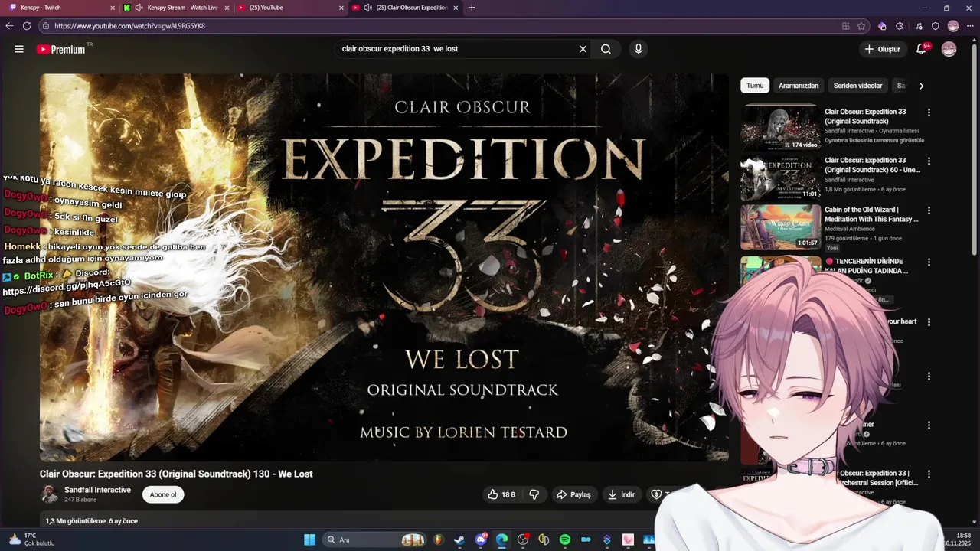Clear the search box with X icon
980x551 pixels.
pos(583,49)
